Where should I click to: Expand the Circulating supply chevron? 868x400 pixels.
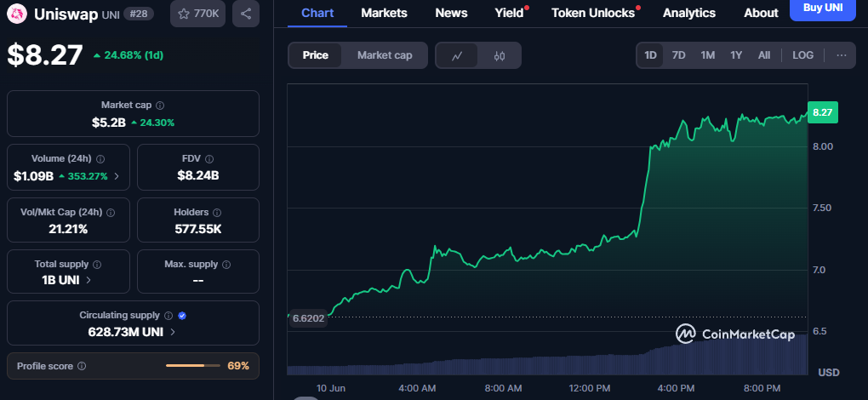tap(173, 332)
